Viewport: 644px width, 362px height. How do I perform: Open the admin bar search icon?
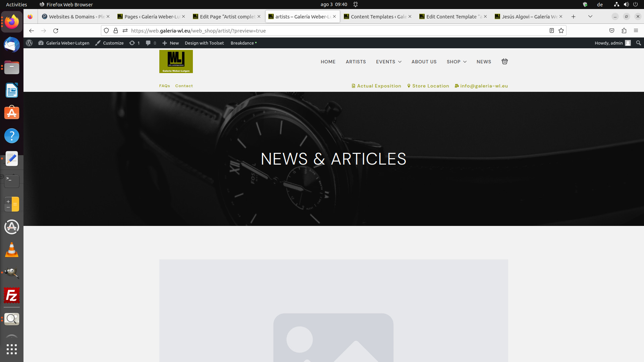(x=638, y=43)
